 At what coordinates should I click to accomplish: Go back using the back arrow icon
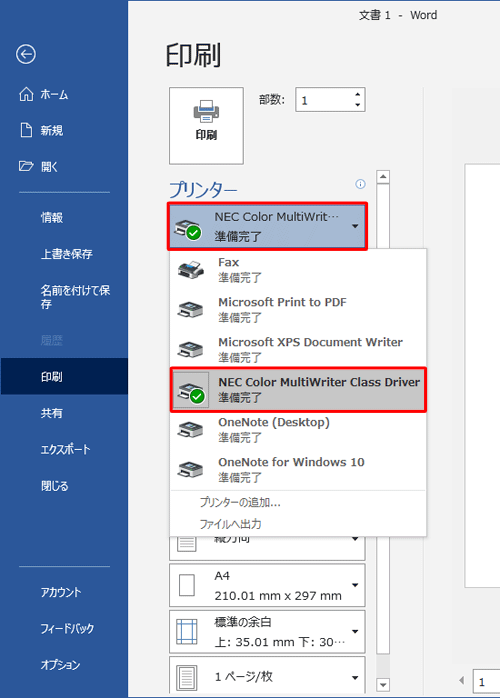pos(26,54)
